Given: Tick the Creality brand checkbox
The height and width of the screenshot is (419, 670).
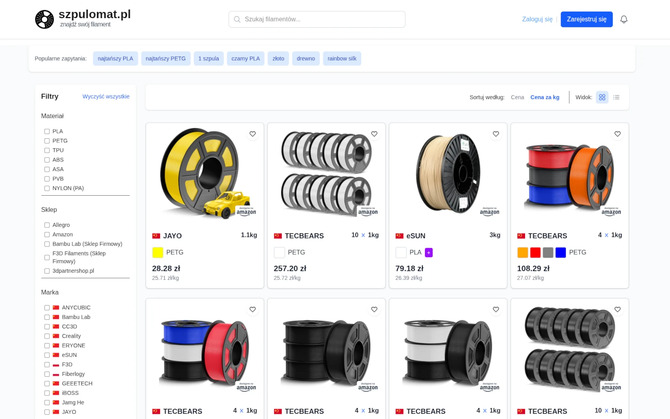Looking at the screenshot, I should (47, 336).
